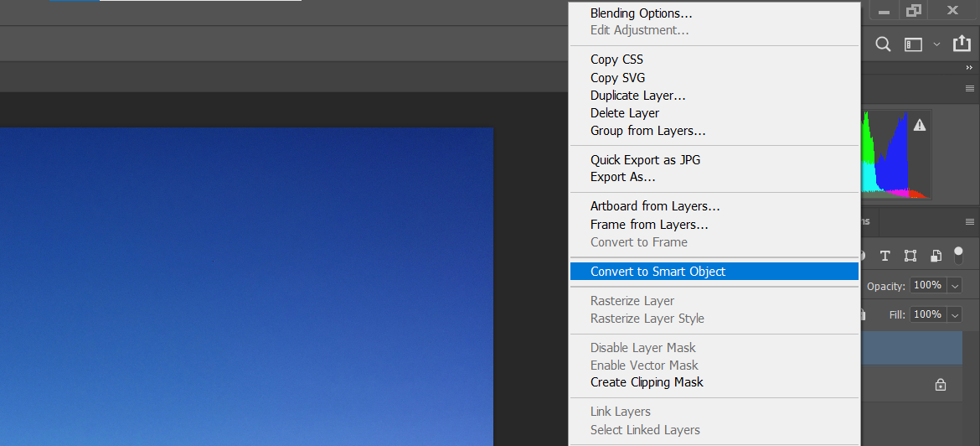Click the workspace switcher icon
Screen dimensions: 980x446
[913, 44]
